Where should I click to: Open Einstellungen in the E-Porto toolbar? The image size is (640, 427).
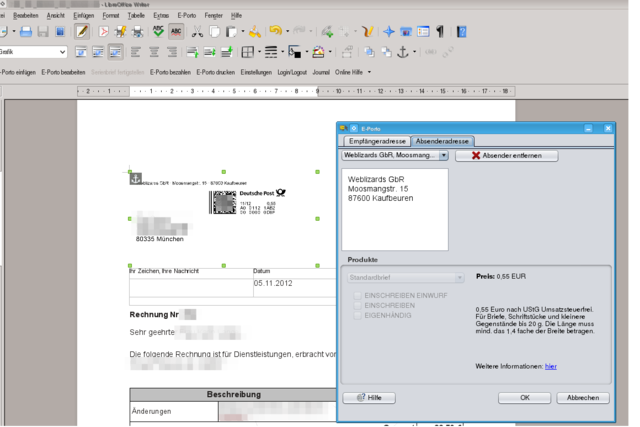[x=256, y=72]
